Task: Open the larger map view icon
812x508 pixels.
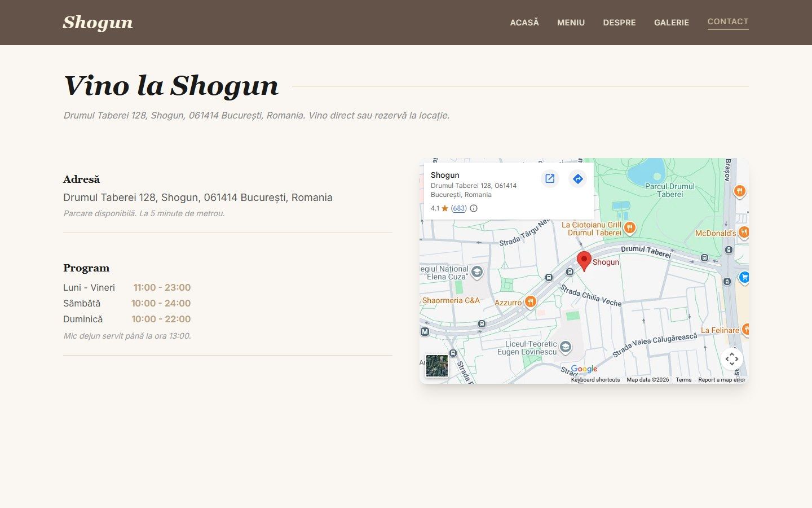Action: (x=550, y=179)
